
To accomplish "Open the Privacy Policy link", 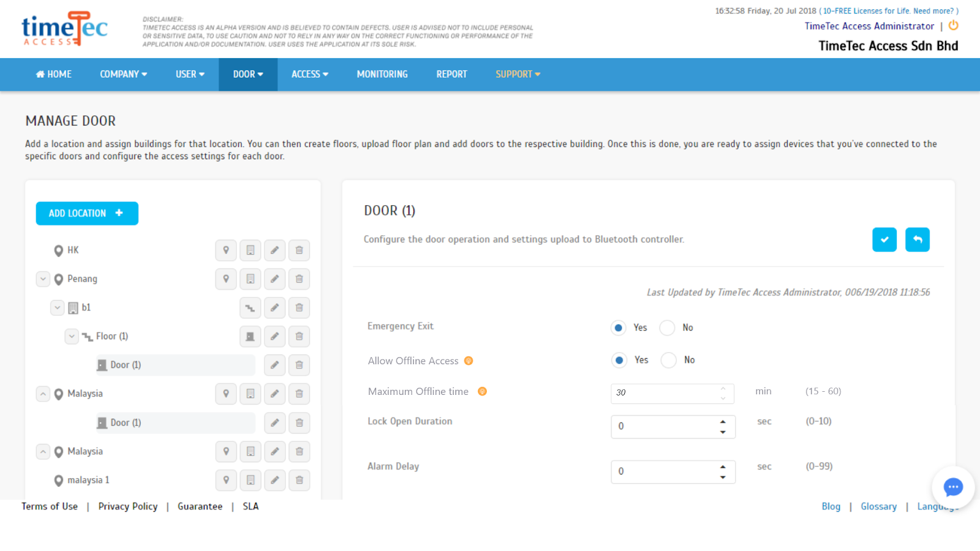I will tap(128, 506).
